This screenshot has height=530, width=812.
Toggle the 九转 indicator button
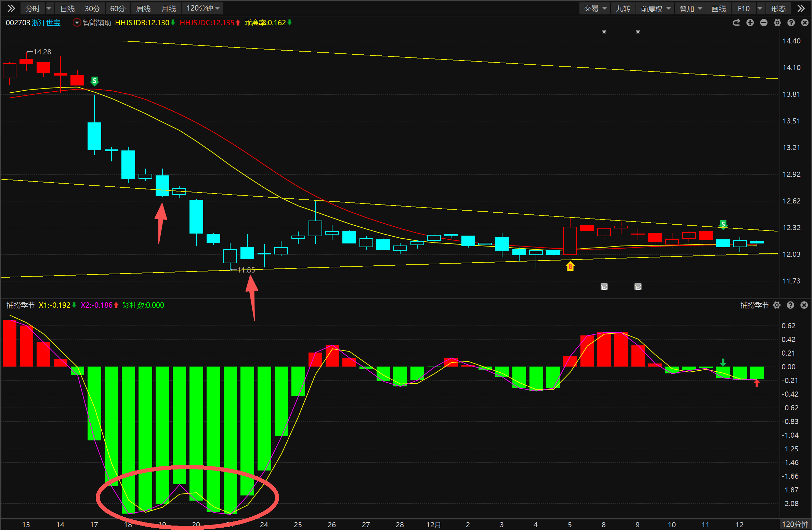coord(623,9)
